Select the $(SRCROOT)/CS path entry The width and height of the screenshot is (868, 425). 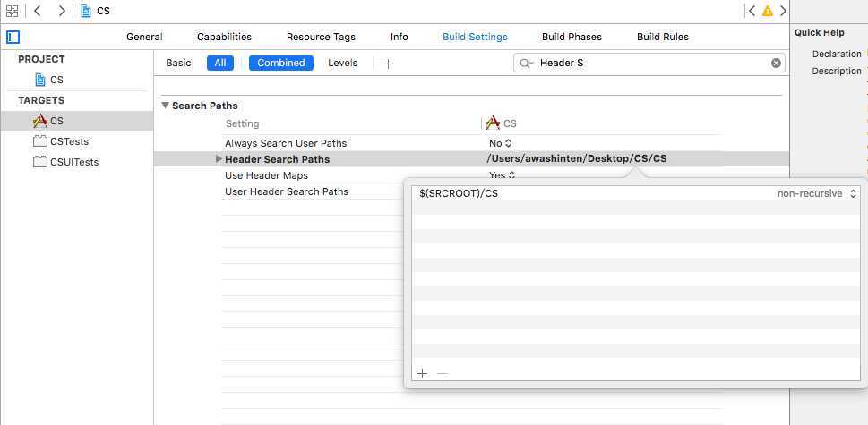coord(459,194)
